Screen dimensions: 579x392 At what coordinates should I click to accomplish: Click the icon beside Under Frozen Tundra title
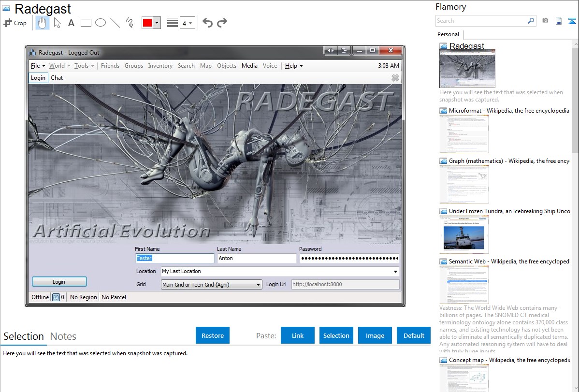click(443, 211)
